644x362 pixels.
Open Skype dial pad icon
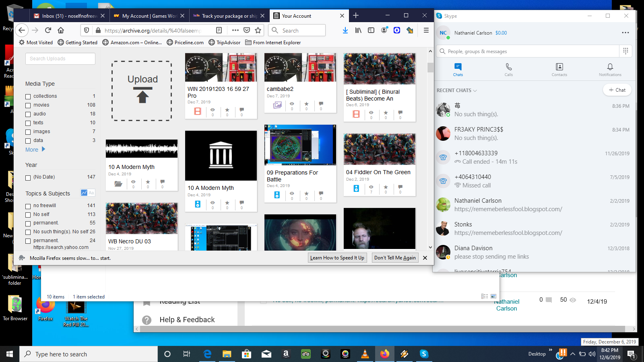click(x=625, y=51)
